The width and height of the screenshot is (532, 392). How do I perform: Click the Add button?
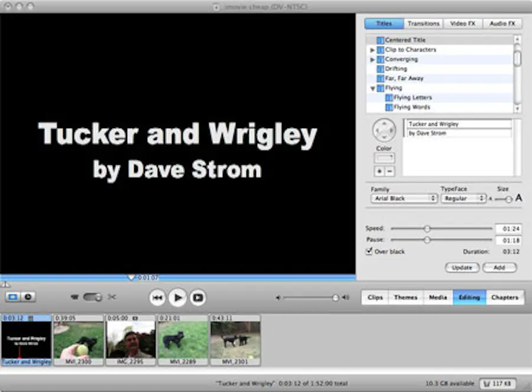(x=499, y=267)
